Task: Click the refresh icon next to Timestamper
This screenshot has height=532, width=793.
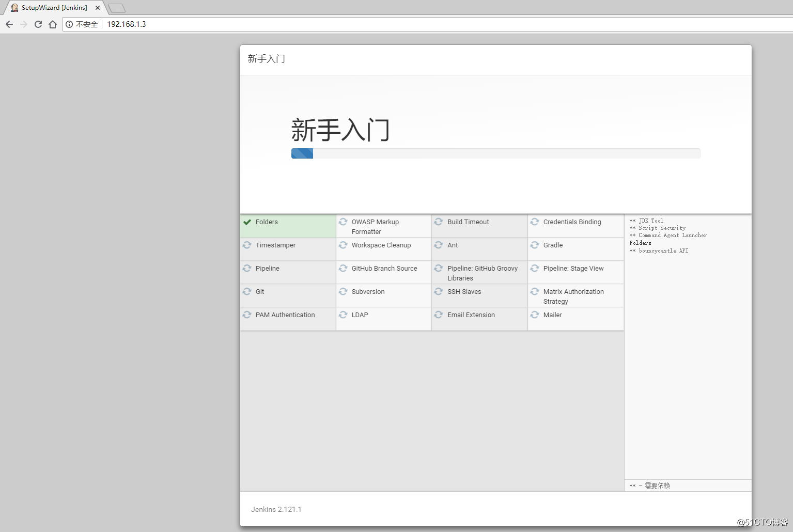Action: (x=247, y=245)
